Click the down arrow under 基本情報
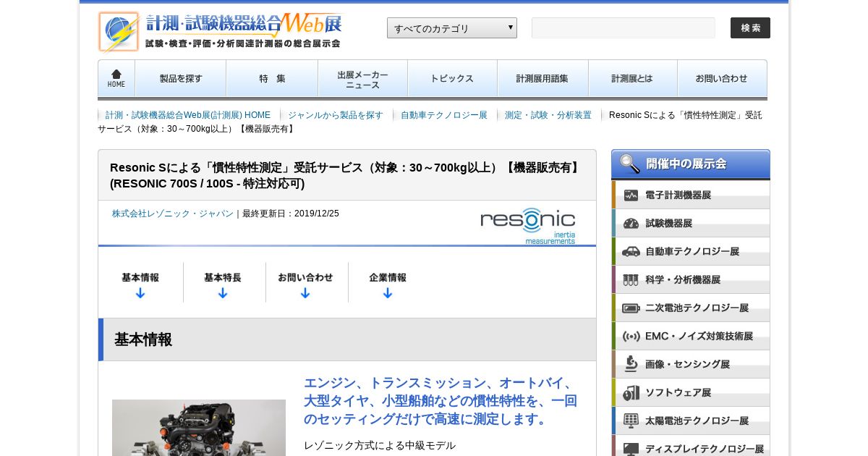The height and width of the screenshot is (456, 868). pos(140,293)
